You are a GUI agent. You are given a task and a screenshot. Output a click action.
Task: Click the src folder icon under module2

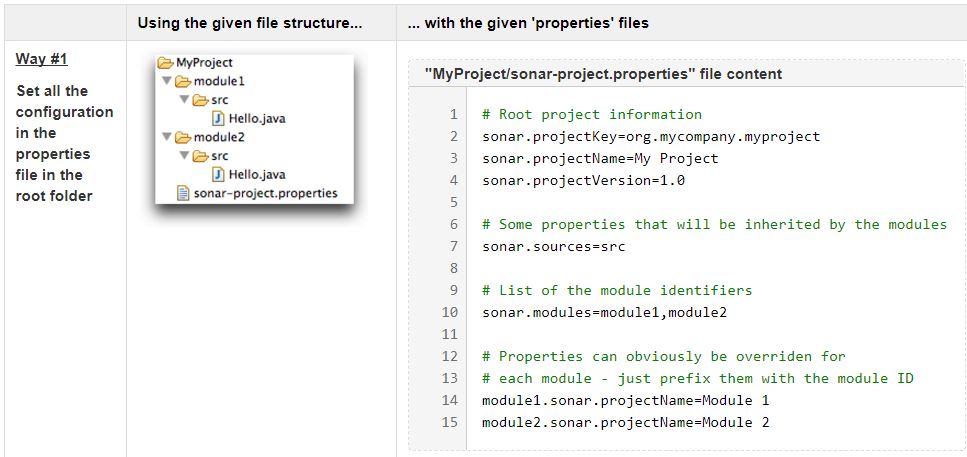pos(200,156)
